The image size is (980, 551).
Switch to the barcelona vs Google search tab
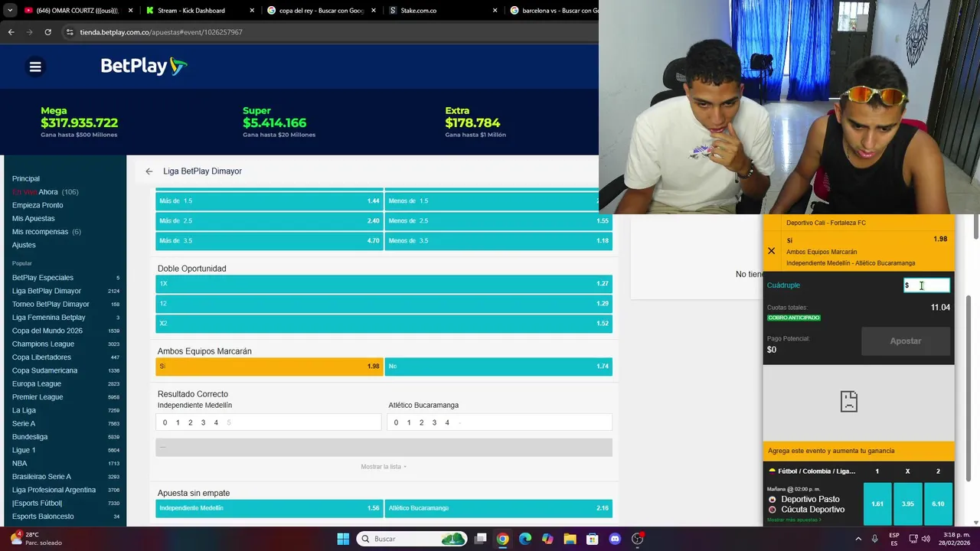coord(553,11)
